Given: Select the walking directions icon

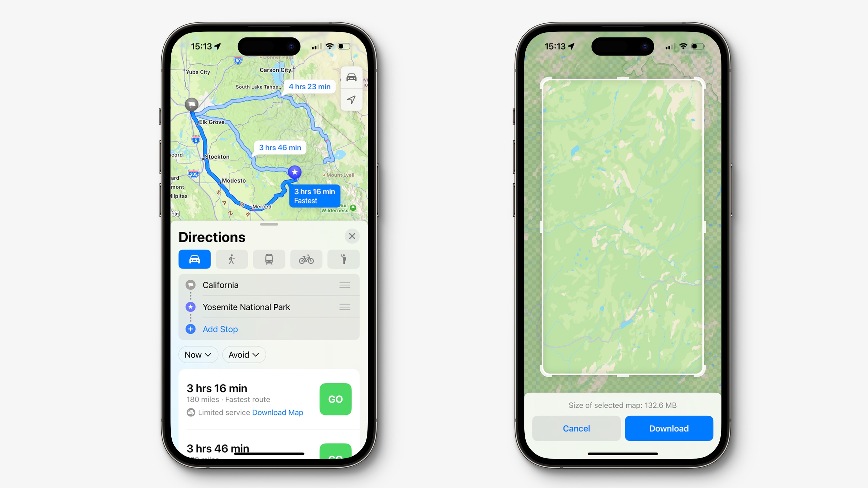Looking at the screenshot, I should pyautogui.click(x=231, y=259).
